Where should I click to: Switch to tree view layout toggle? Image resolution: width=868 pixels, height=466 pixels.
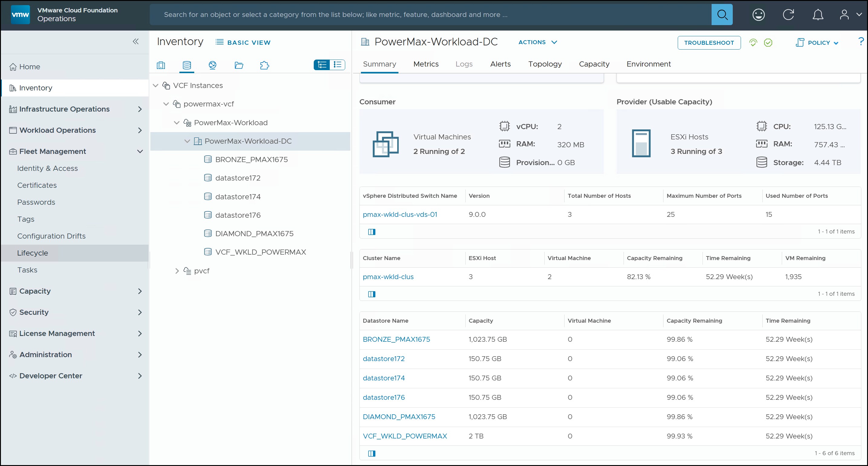pyautogui.click(x=322, y=65)
